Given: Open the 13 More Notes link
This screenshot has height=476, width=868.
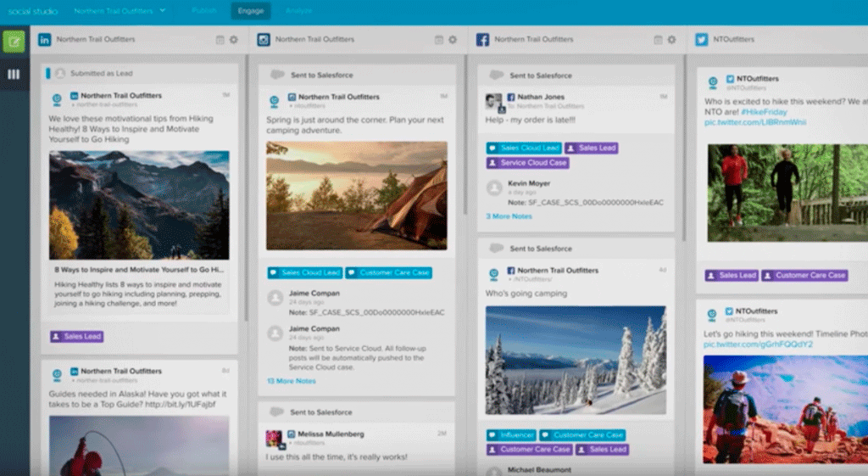Looking at the screenshot, I should (292, 381).
